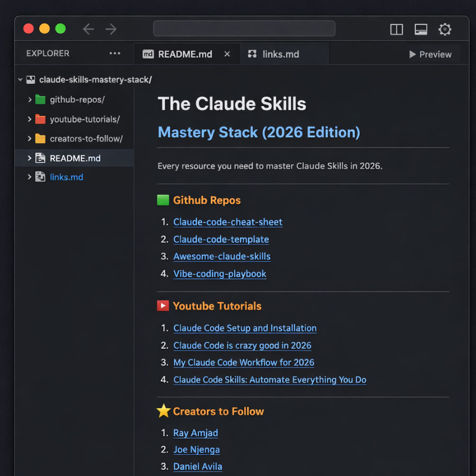Click red play icon beside Youtube Tutorials
The width and height of the screenshot is (476, 476).
[163, 306]
